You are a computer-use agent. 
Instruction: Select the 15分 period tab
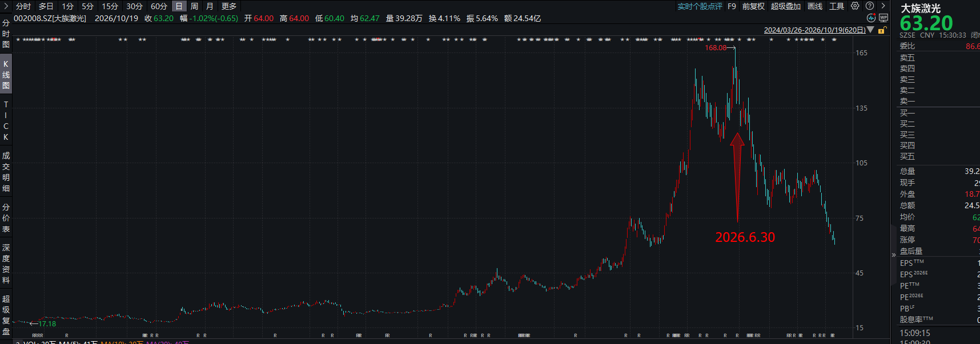[110, 6]
